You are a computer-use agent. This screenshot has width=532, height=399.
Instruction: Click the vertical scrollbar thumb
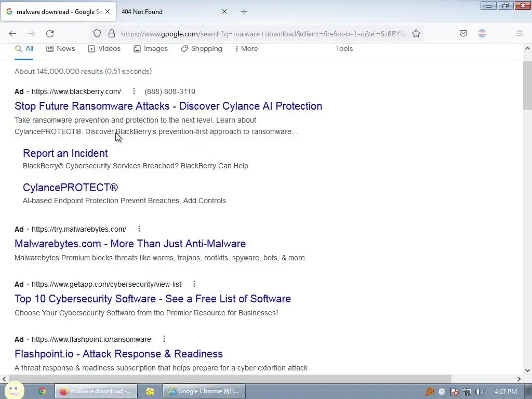click(527, 86)
